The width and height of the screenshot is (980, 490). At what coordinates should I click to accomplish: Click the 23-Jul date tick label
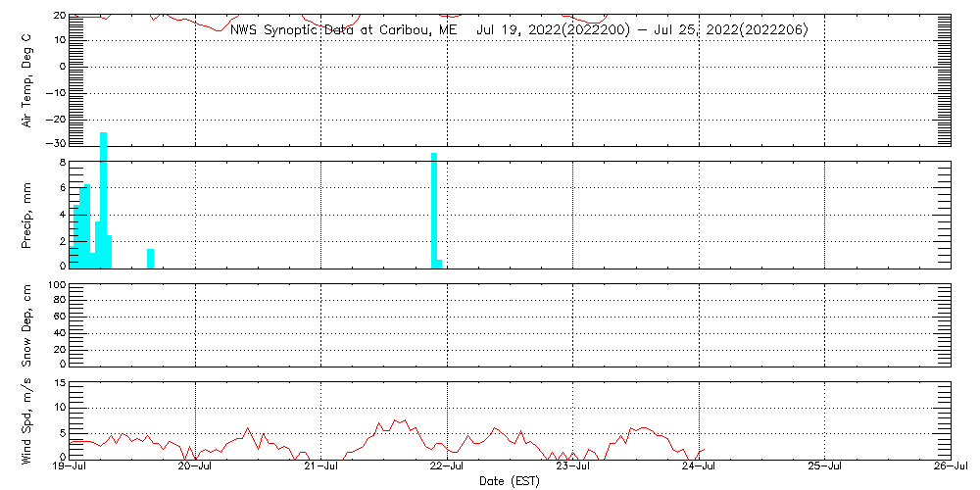point(573,467)
